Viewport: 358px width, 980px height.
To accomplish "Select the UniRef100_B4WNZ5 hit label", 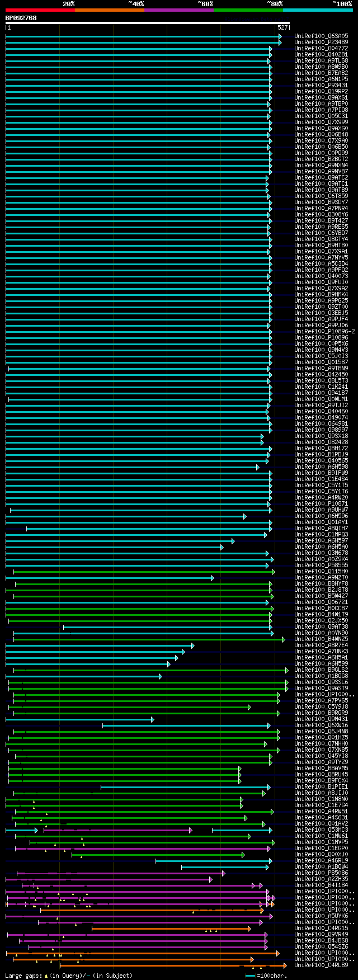I will [x=321, y=639].
